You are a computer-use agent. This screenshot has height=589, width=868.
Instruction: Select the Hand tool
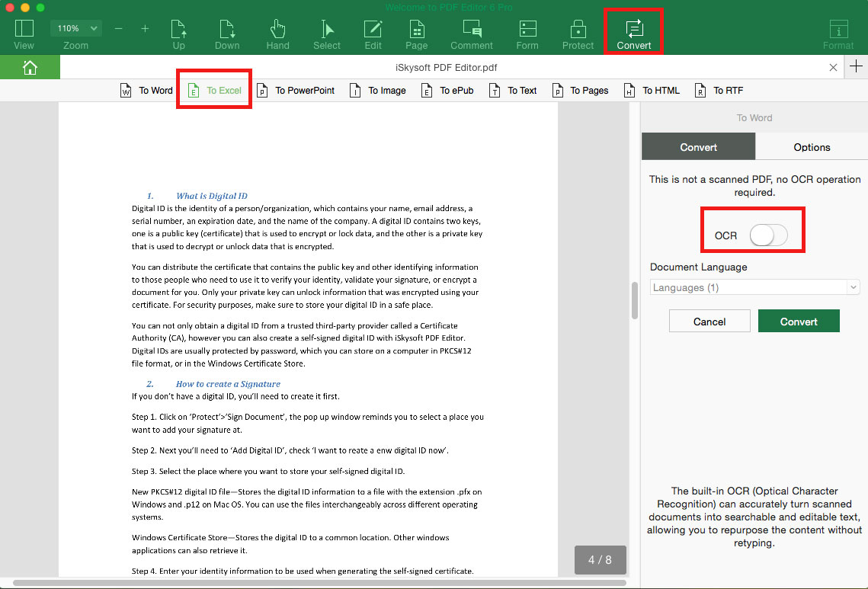(277, 30)
